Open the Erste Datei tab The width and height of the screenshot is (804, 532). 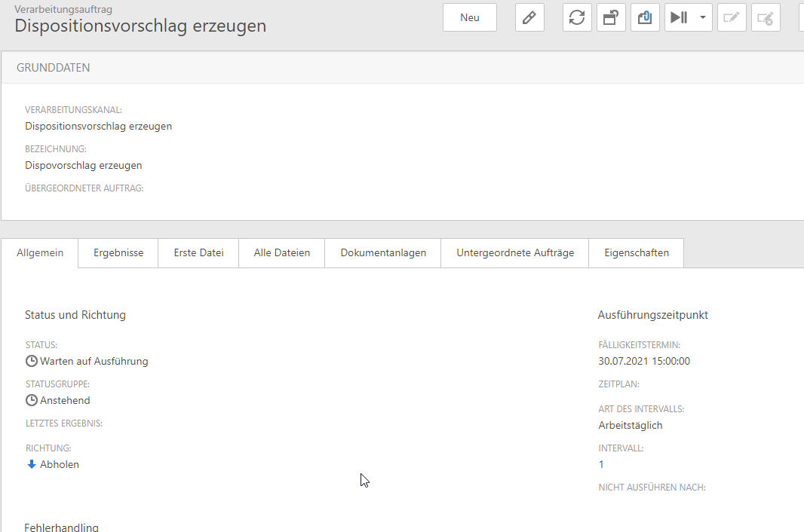(198, 253)
